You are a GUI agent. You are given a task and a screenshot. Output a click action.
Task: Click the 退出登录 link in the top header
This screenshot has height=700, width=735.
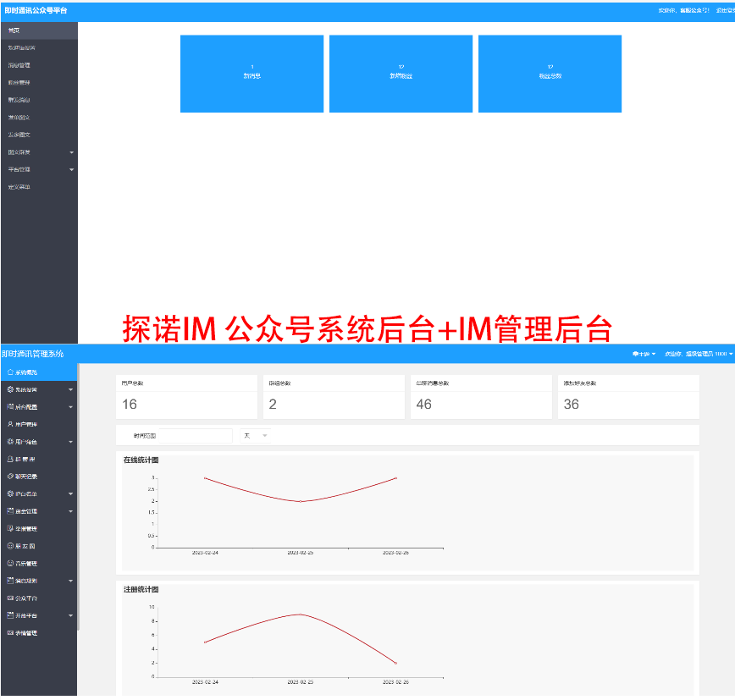(x=725, y=11)
